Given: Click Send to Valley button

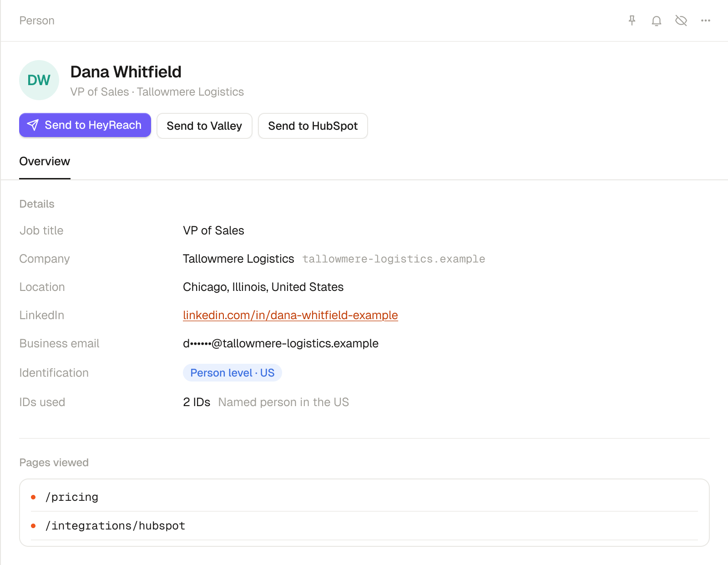Looking at the screenshot, I should 204,126.
